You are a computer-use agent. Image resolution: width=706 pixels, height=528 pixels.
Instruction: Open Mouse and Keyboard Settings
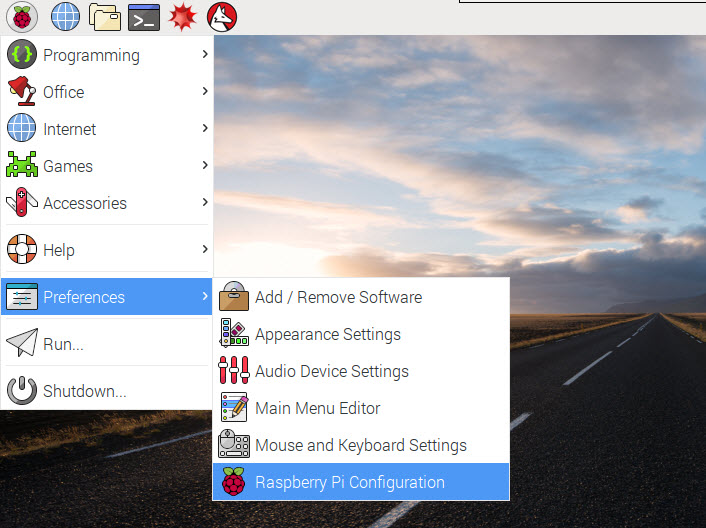tap(361, 444)
